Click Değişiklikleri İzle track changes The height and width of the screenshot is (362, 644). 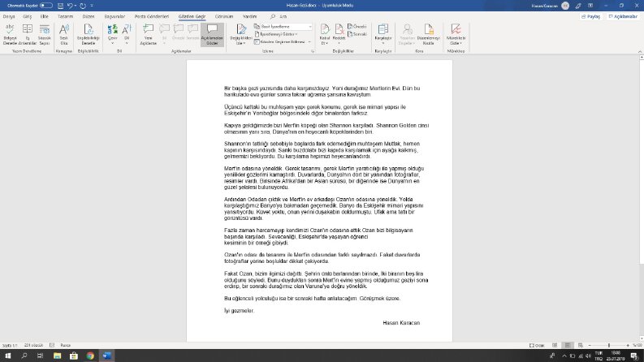pos(241,34)
